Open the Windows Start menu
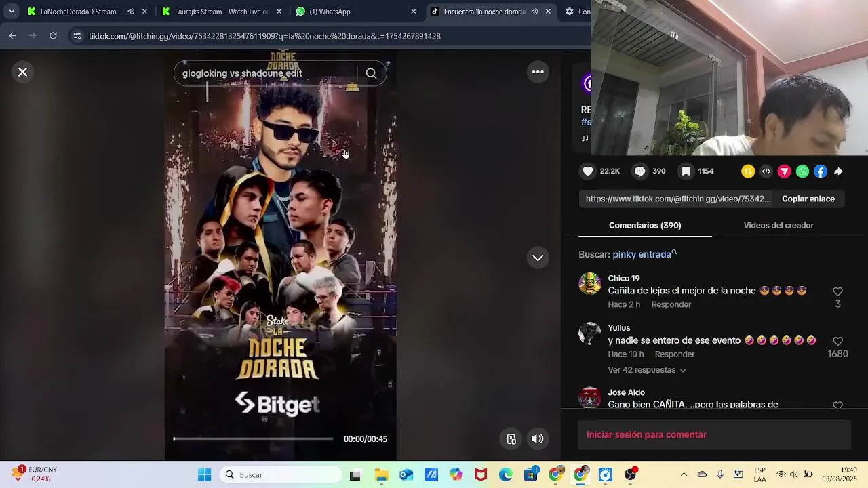This screenshot has height=488, width=868. pos(204,475)
